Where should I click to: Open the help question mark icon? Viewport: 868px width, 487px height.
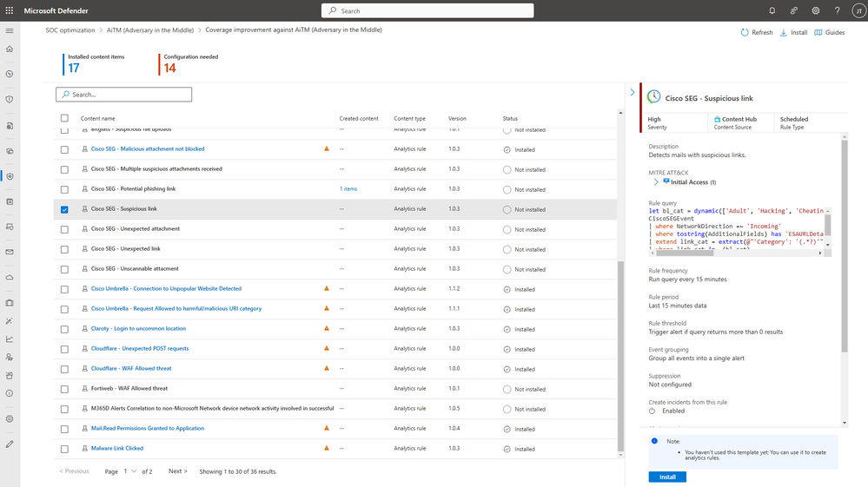pyautogui.click(x=837, y=10)
